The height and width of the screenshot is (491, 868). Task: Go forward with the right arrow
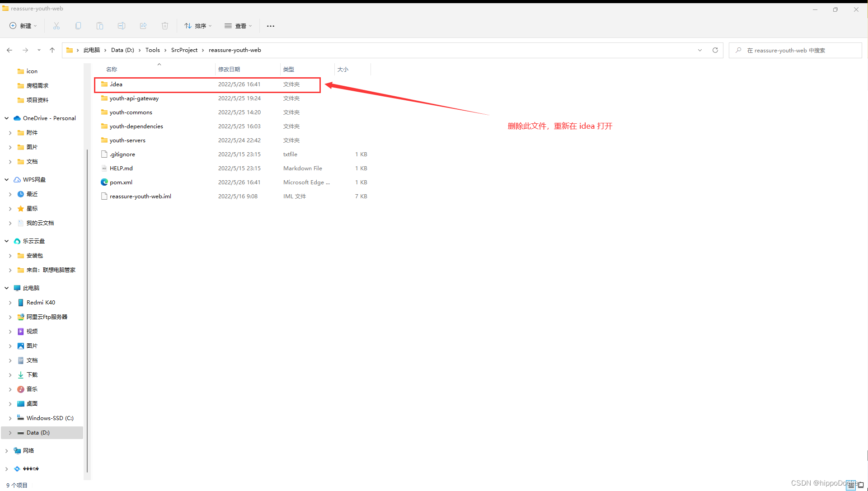click(25, 50)
